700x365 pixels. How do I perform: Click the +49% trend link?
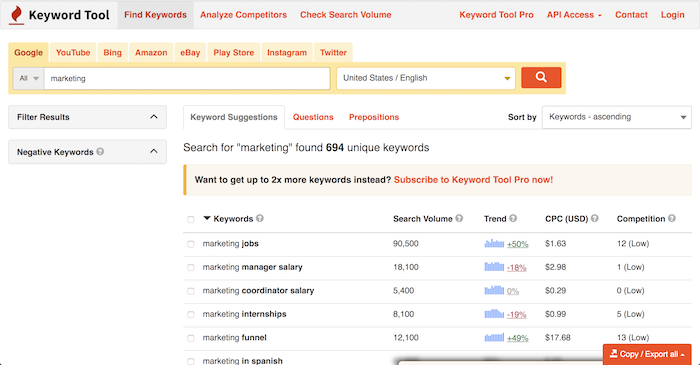pyautogui.click(x=518, y=338)
